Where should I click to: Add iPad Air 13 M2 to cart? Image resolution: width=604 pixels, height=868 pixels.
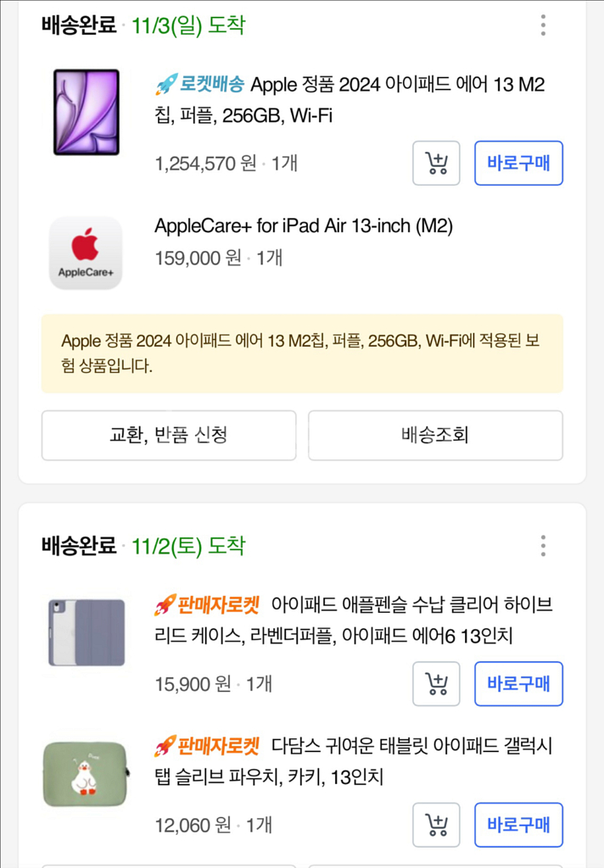436,163
